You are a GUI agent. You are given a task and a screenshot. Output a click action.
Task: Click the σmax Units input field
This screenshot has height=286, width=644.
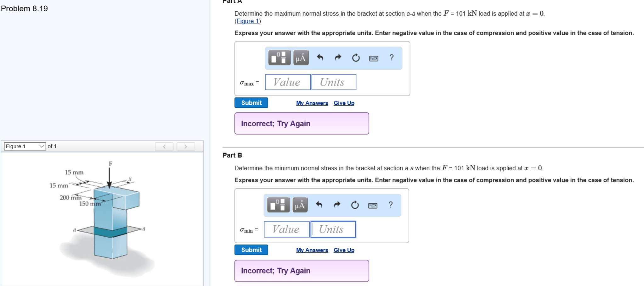(334, 82)
